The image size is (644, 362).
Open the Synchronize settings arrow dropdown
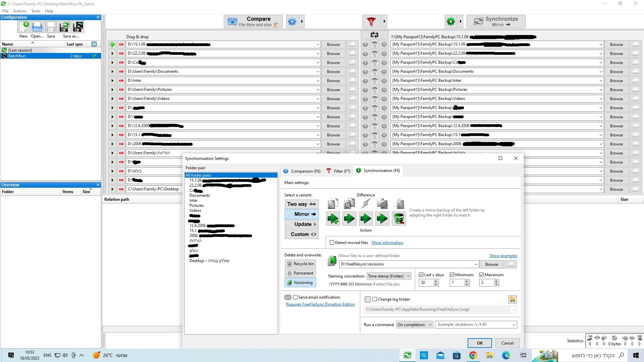[461, 21]
